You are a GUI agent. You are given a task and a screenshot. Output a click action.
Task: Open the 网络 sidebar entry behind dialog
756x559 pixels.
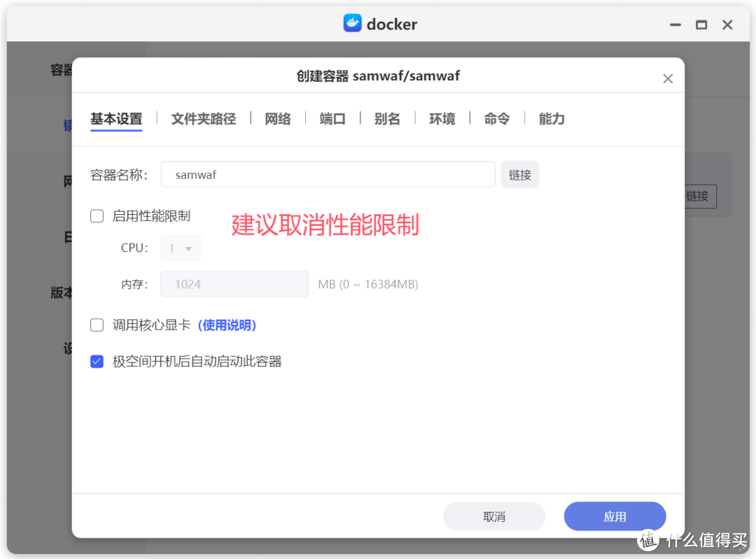pyautogui.click(x=66, y=181)
